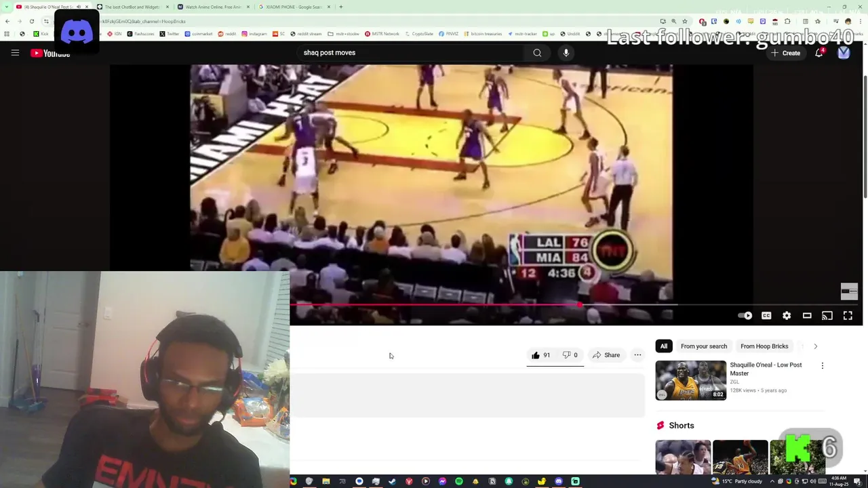Cast the video with the Cast icon
This screenshot has width=868, height=488.
[827, 316]
